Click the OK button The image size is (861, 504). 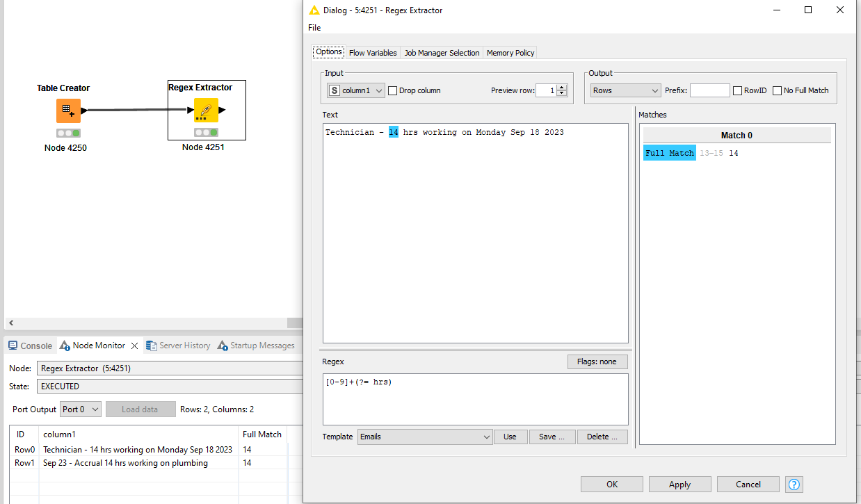tap(612, 485)
